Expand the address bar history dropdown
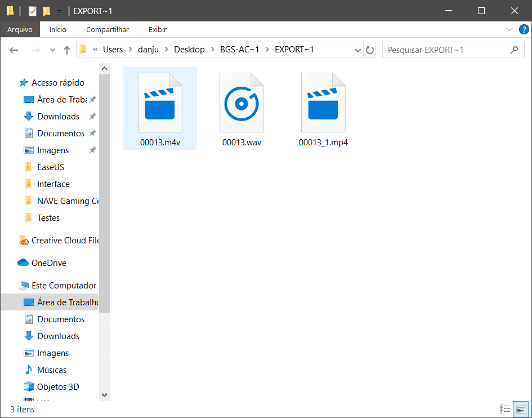This screenshot has height=418, width=532. tap(358, 50)
